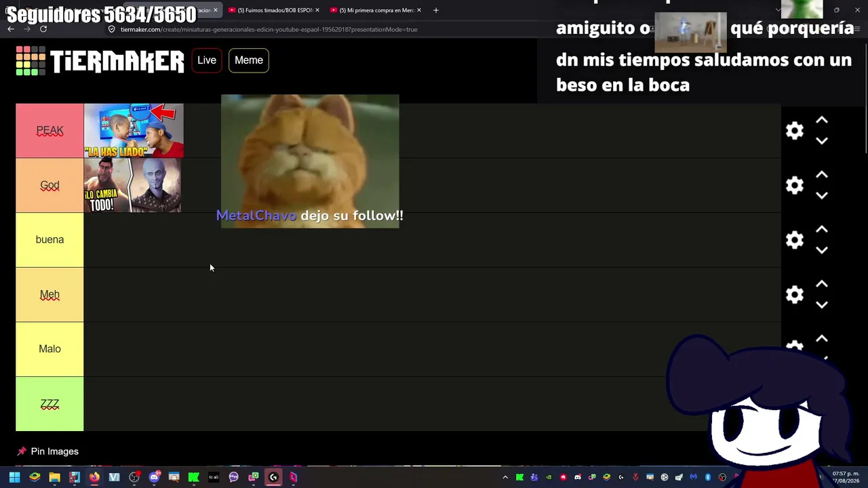Click the tiermaker.com address bar URL
Screen dimensions: 868x488
(269, 29)
